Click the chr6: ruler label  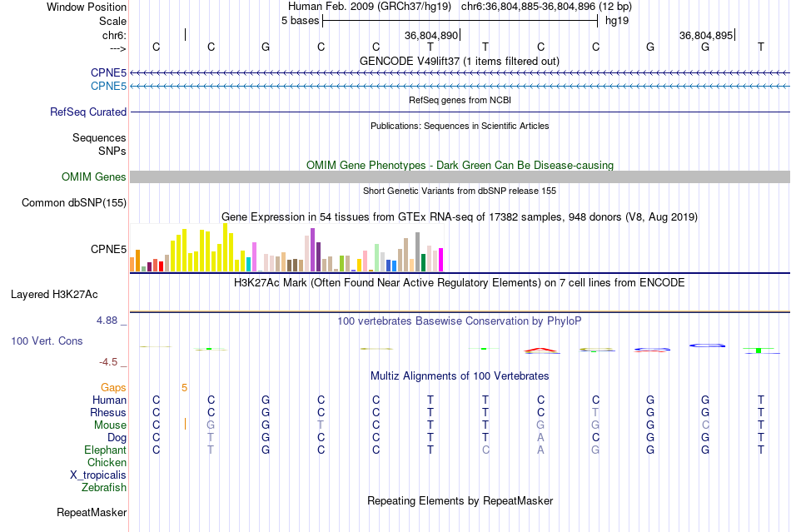(115, 35)
